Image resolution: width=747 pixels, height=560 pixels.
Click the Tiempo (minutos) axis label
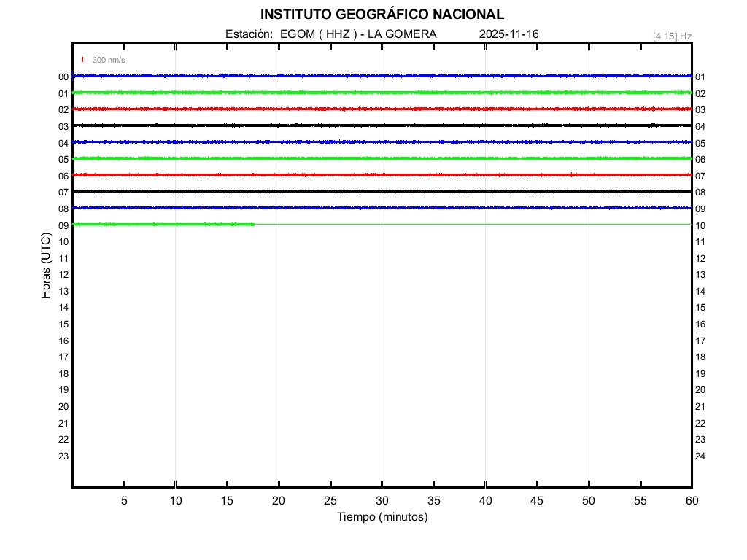pyautogui.click(x=382, y=517)
